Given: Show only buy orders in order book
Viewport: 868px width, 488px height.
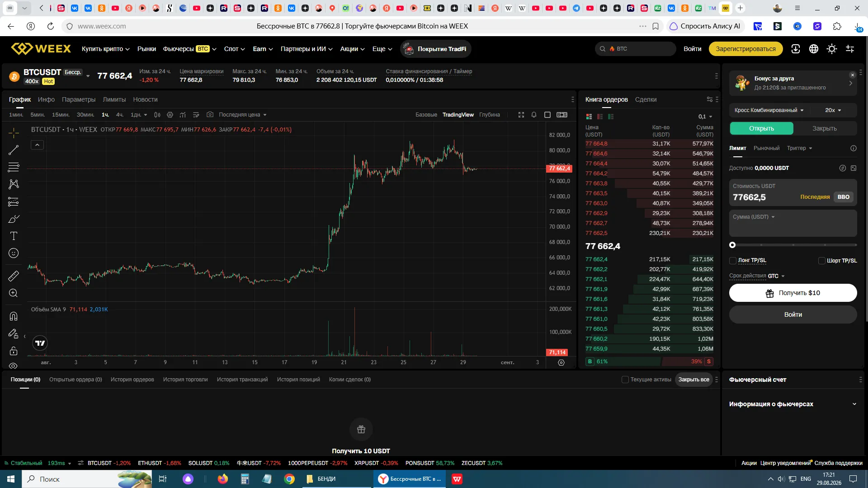Looking at the screenshot, I should [x=611, y=117].
